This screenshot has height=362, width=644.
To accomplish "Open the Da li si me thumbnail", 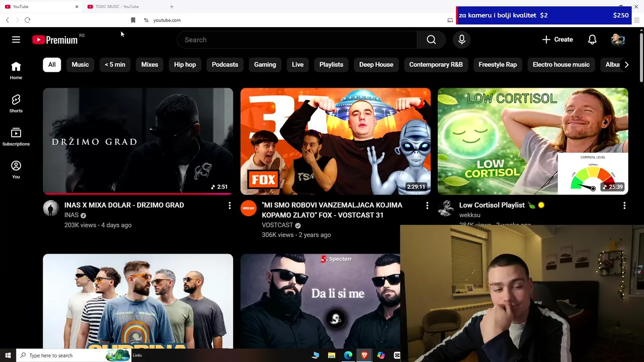I will point(320,301).
